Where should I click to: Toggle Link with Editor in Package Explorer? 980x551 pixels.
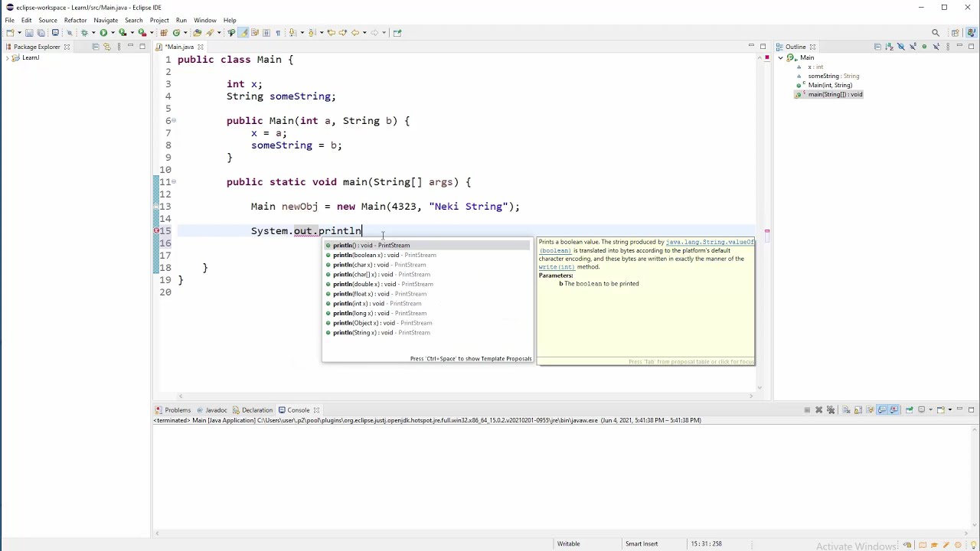click(106, 47)
